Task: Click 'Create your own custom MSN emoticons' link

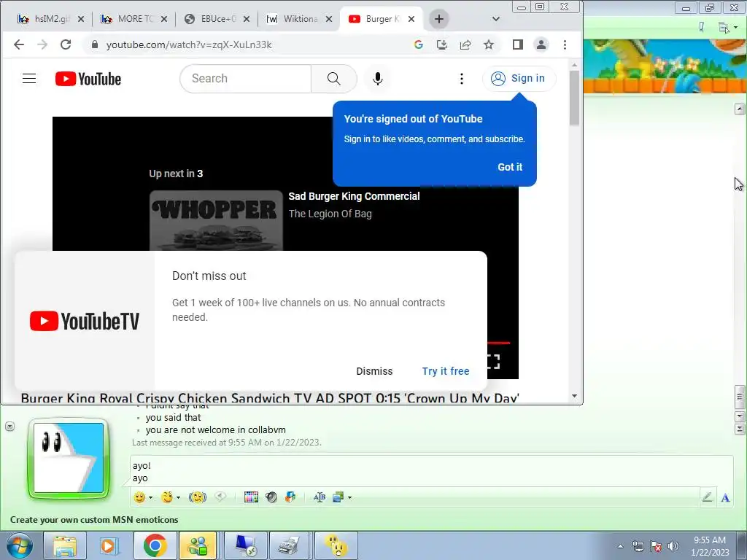Action: [94, 519]
